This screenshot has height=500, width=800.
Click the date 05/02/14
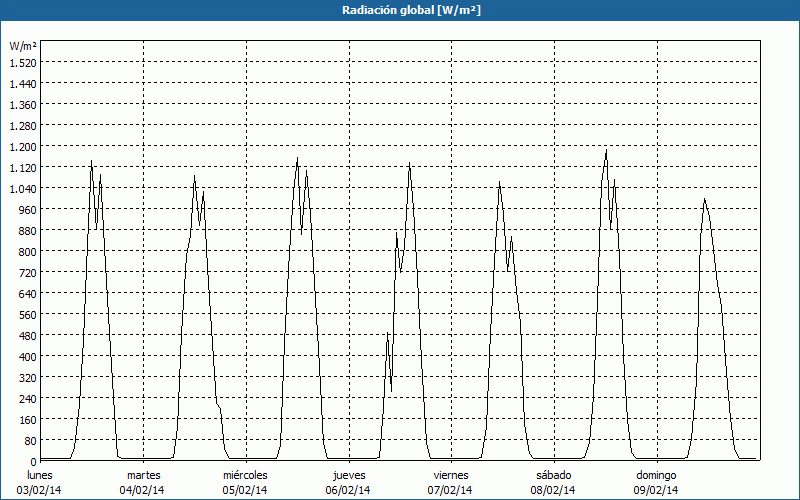tap(245, 490)
